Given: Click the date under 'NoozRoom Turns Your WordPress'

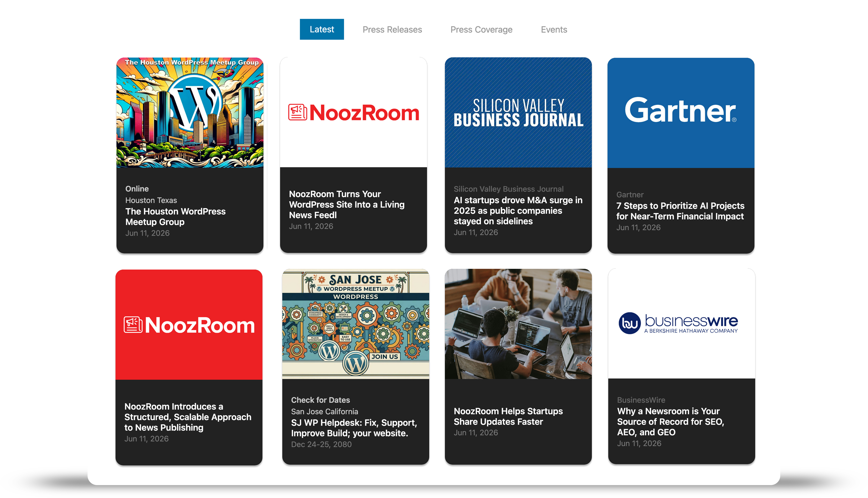Looking at the screenshot, I should pyautogui.click(x=311, y=226).
